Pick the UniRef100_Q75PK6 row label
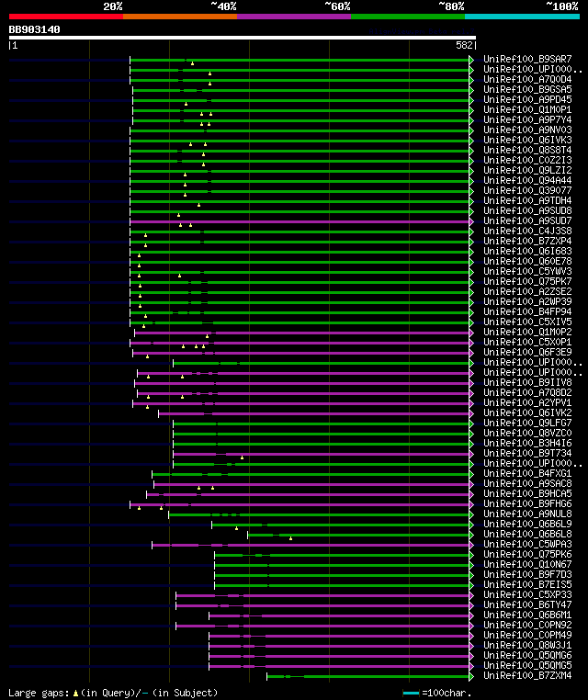Image resolution: width=588 pixels, height=700 pixels. pyautogui.click(x=527, y=554)
